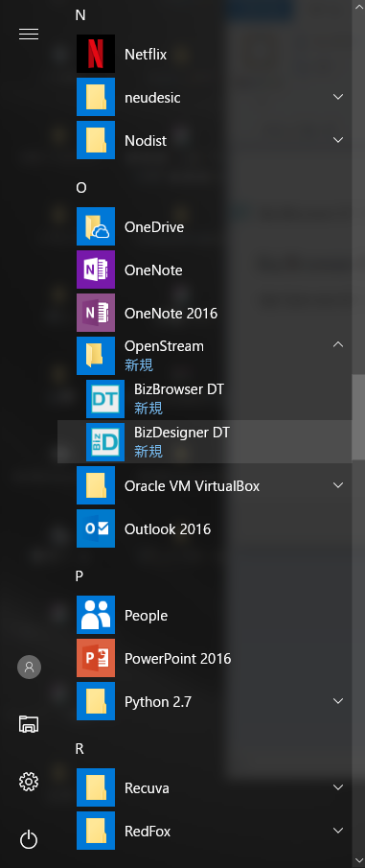Open the OneDrive cloud folder icon

pos(96,226)
